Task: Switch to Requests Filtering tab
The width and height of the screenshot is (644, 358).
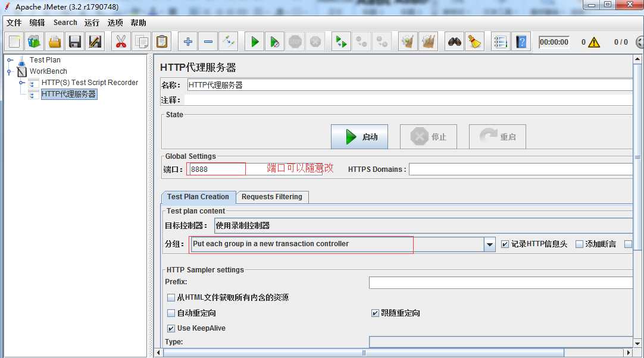Action: [x=272, y=197]
